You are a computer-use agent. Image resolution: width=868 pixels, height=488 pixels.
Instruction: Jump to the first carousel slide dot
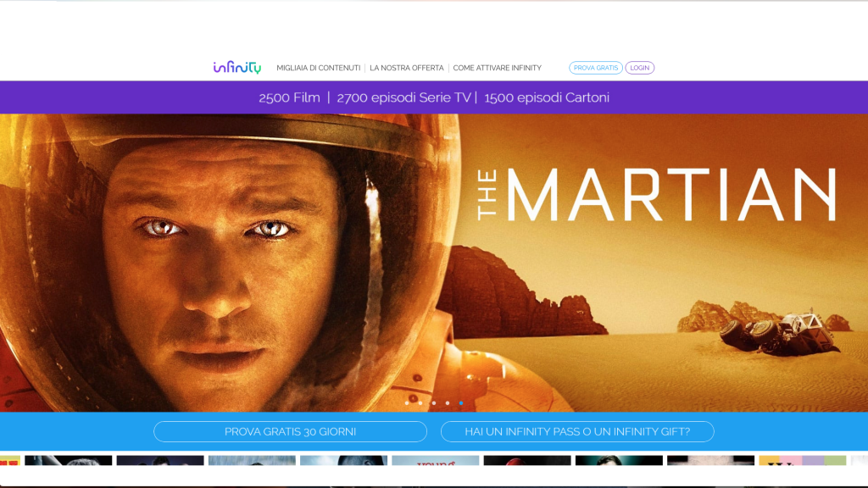406,403
